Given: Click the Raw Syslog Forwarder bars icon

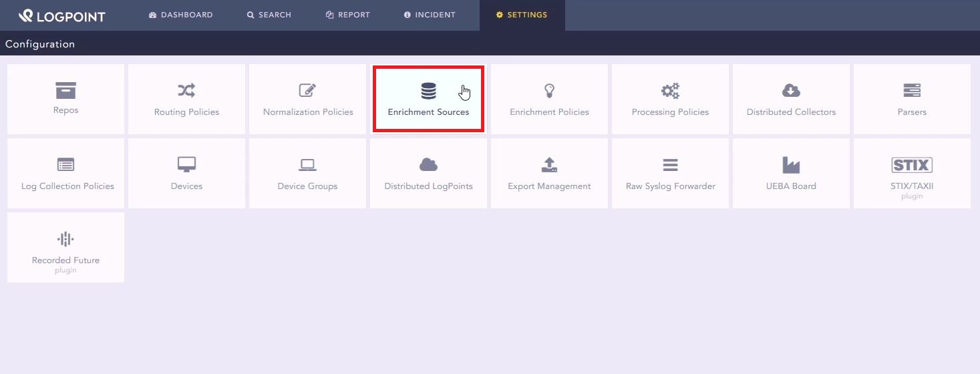Looking at the screenshot, I should 670,165.
